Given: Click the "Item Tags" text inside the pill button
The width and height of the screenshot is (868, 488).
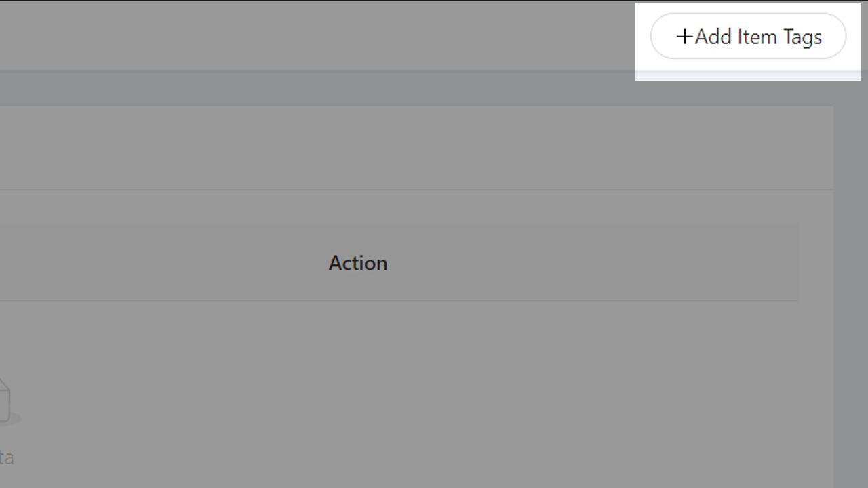Looking at the screenshot, I should click(x=780, y=37).
